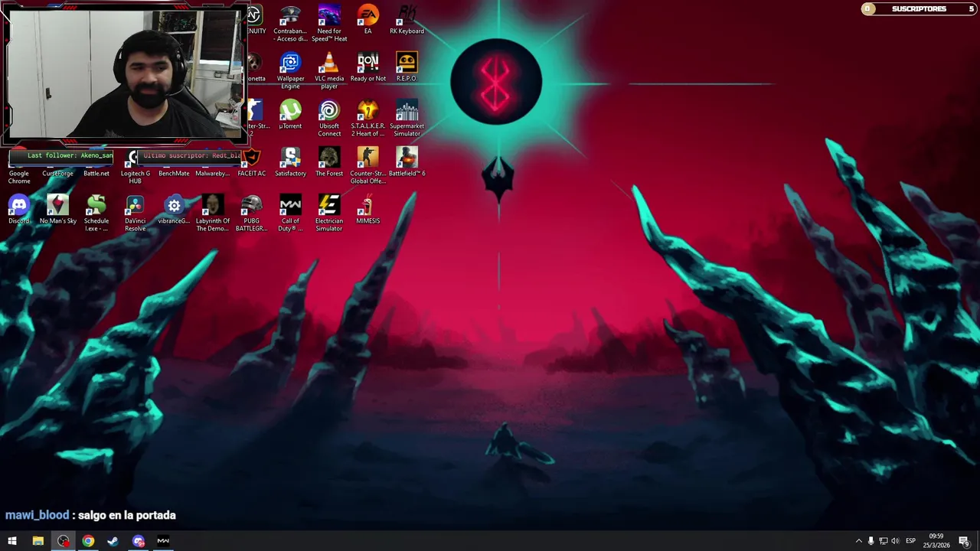Open the Windows Start menu
980x551 pixels.
12,541
